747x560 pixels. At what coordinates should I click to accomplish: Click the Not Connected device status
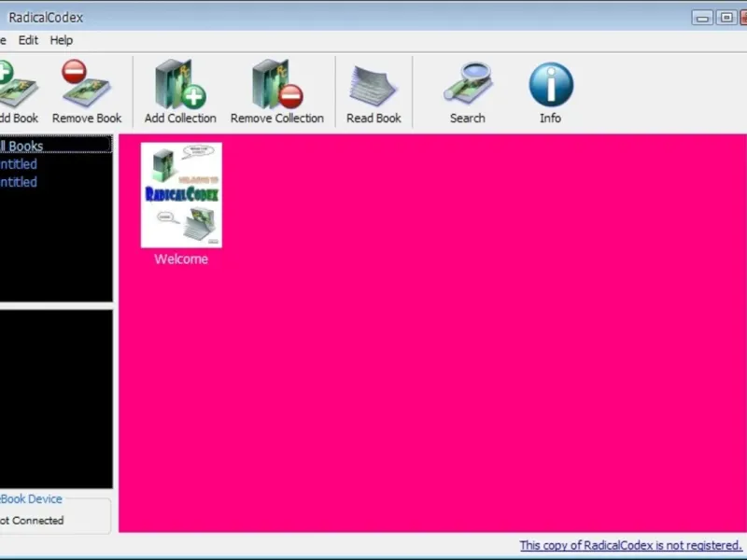click(32, 521)
